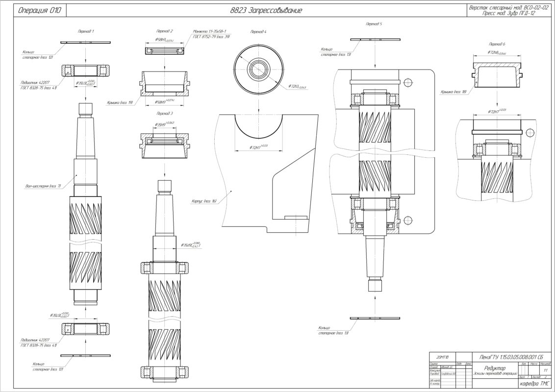Click the 'Операция 010' title cell
The image size is (555, 392).
click(39, 10)
